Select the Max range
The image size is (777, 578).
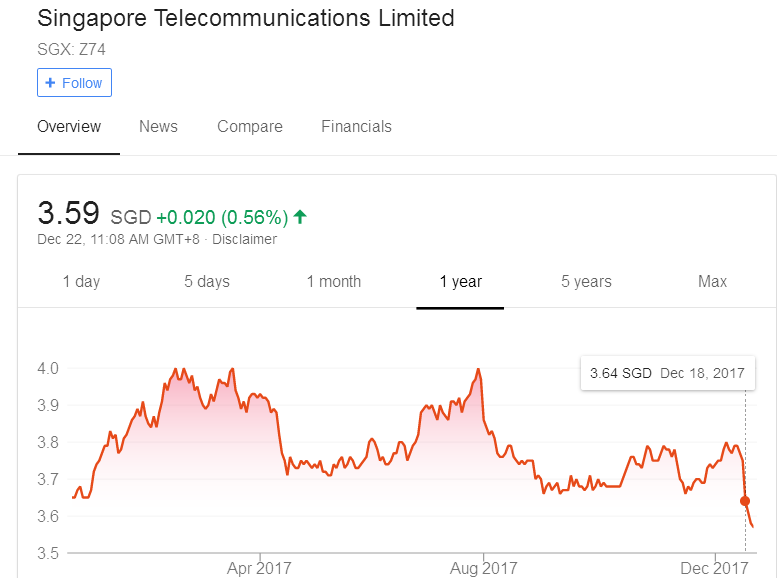point(712,282)
